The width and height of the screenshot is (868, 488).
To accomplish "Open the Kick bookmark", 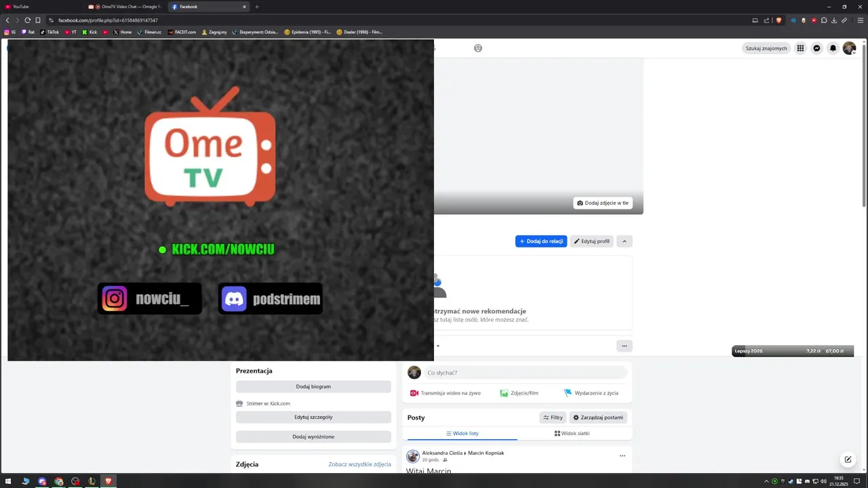I will coord(90,32).
